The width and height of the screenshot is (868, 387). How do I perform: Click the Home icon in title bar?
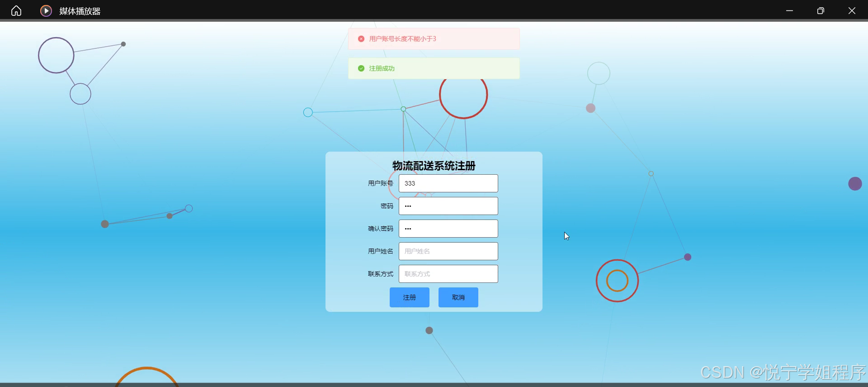(x=16, y=11)
